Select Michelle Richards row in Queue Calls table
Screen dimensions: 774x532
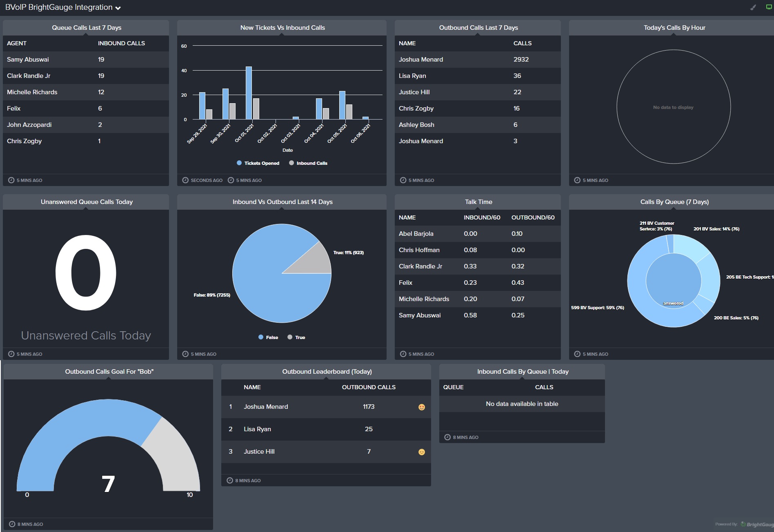86,92
